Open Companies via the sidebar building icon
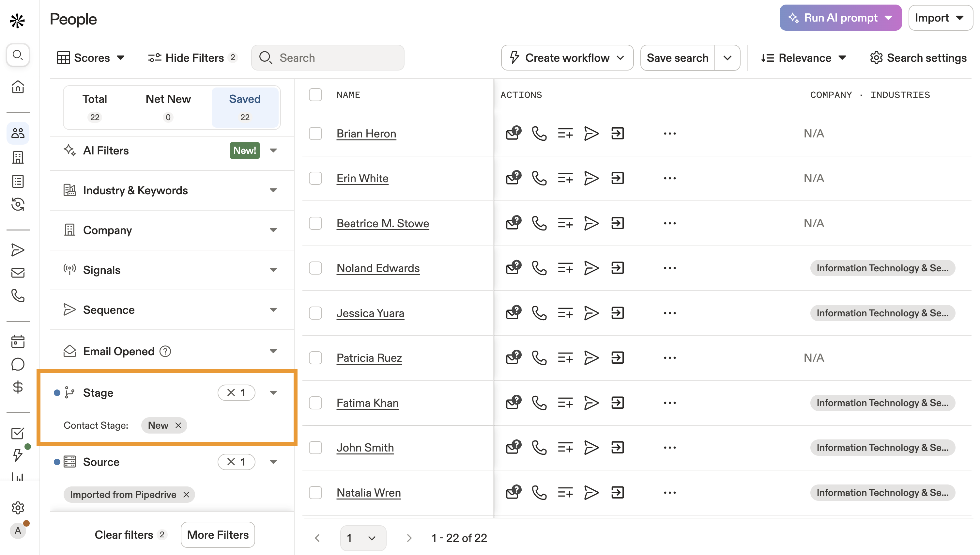 [18, 157]
